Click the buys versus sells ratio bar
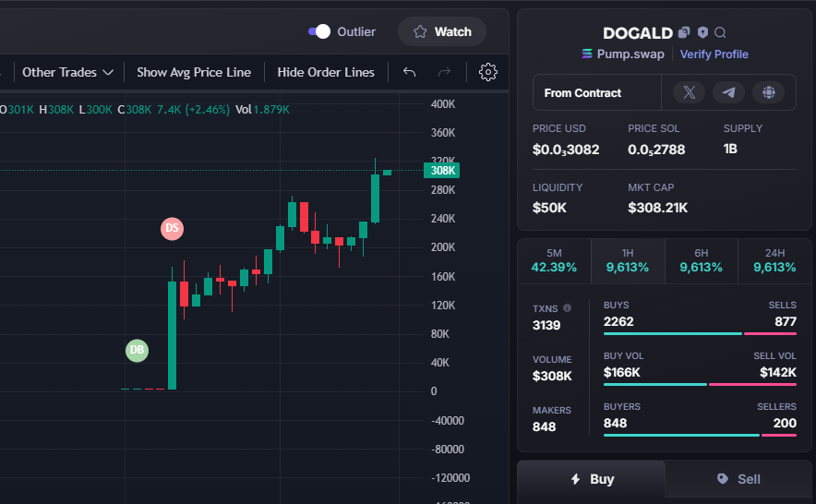 pyautogui.click(x=700, y=334)
